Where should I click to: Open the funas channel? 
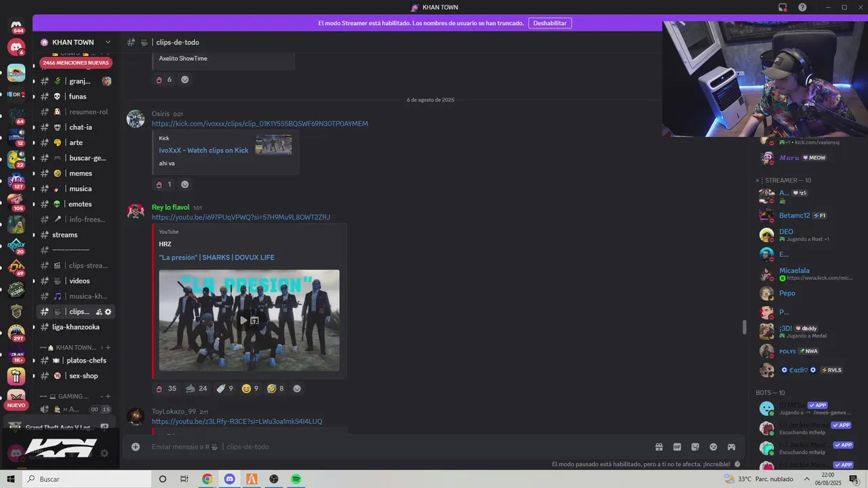75,96
